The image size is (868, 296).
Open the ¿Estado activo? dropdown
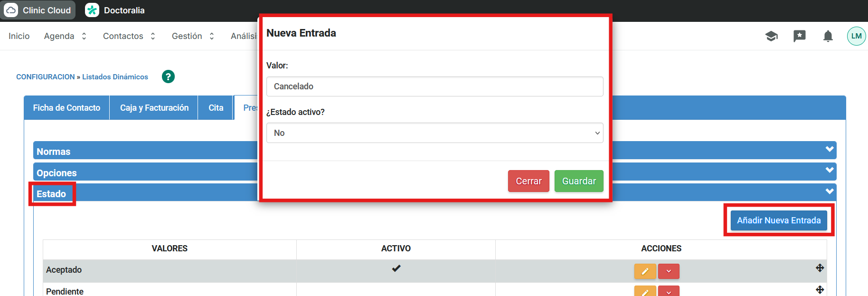point(434,133)
